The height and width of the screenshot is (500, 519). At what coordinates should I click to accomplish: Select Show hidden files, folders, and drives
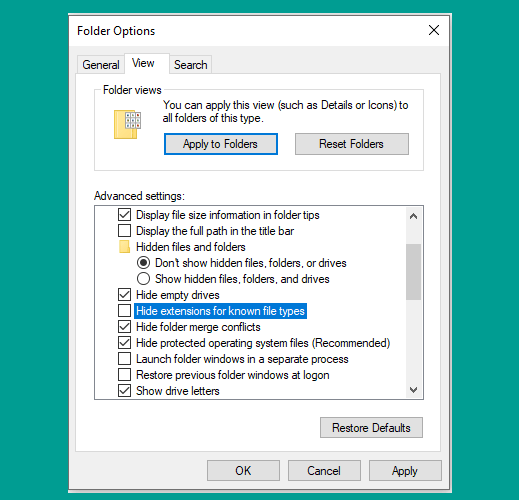143,279
